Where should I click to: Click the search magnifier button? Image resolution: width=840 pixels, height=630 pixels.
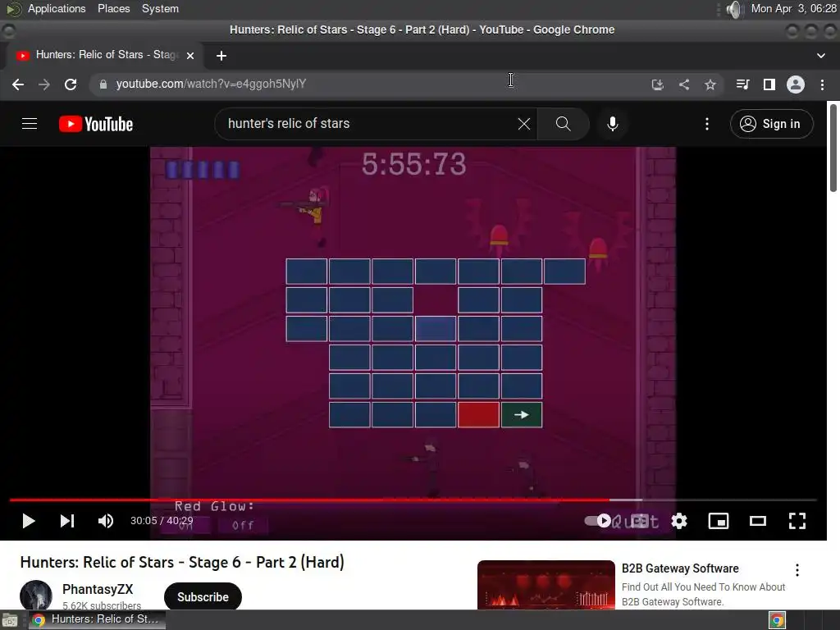[x=563, y=124]
